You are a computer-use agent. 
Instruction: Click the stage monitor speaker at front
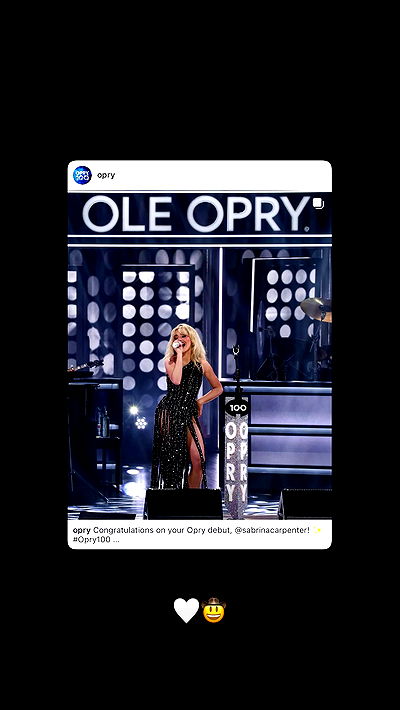coord(183,503)
